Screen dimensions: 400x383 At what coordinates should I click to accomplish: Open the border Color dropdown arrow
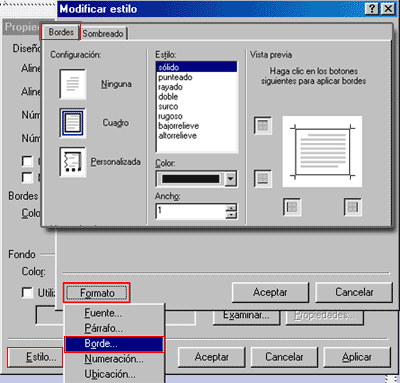[230, 179]
